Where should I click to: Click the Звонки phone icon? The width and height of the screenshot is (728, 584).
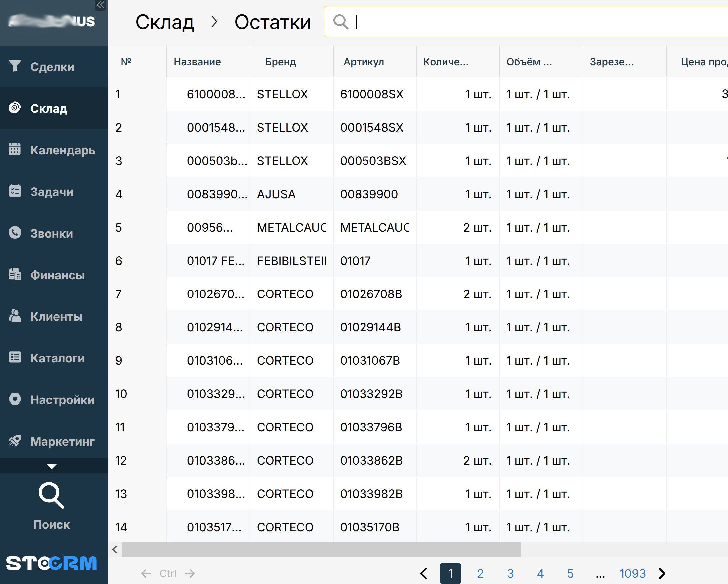(15, 232)
